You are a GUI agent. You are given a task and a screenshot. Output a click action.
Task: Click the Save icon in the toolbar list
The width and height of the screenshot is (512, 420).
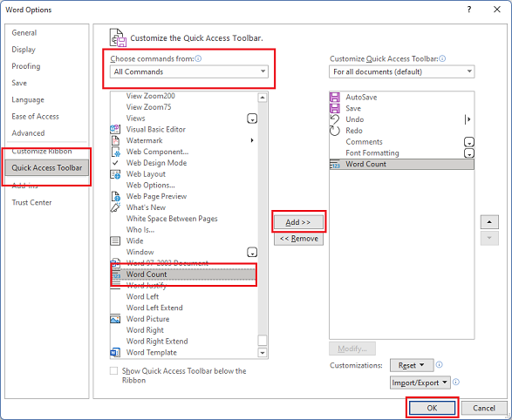click(x=335, y=108)
